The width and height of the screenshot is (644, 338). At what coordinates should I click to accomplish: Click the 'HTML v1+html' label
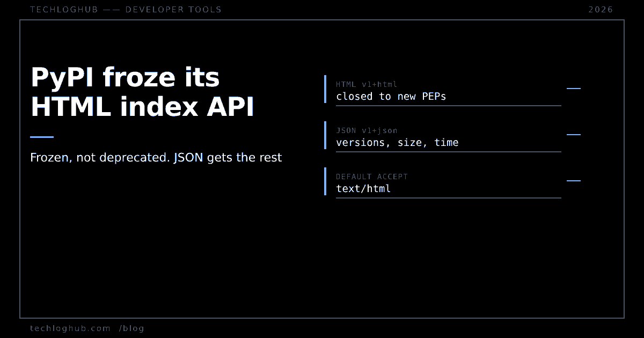click(367, 84)
